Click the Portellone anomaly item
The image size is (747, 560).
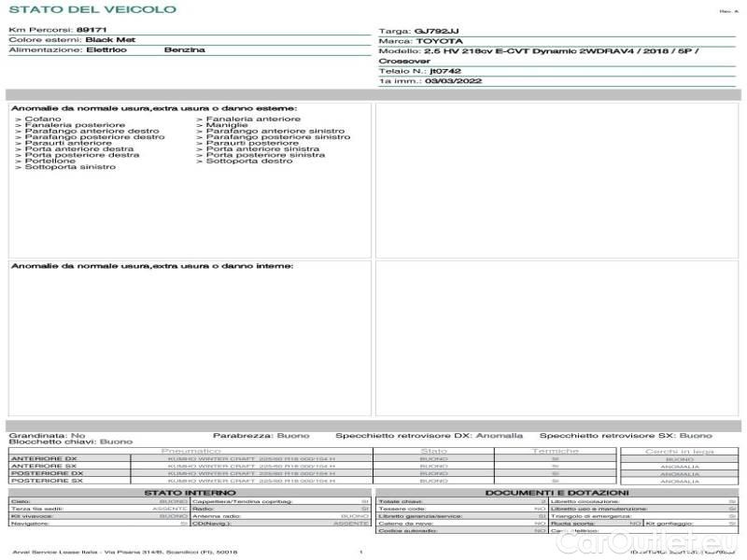click(48, 161)
